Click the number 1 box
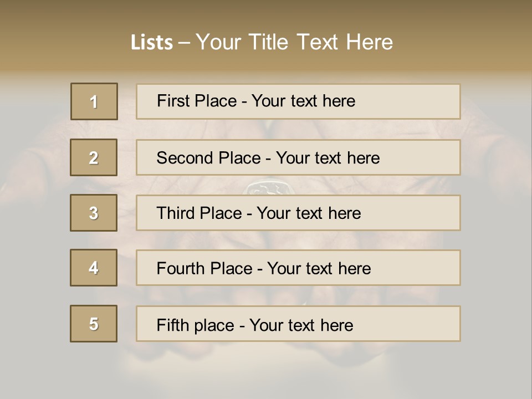 point(94,101)
